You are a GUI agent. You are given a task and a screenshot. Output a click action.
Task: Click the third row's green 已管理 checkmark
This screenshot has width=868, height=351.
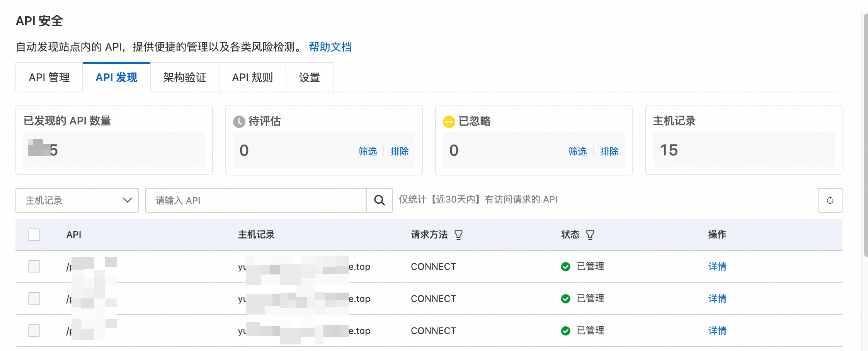coord(566,331)
